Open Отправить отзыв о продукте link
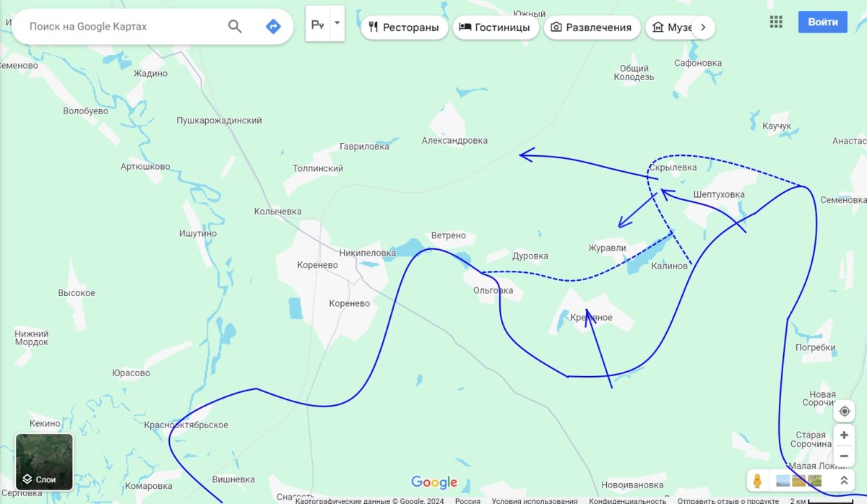This screenshot has height=504, width=867. click(x=728, y=500)
